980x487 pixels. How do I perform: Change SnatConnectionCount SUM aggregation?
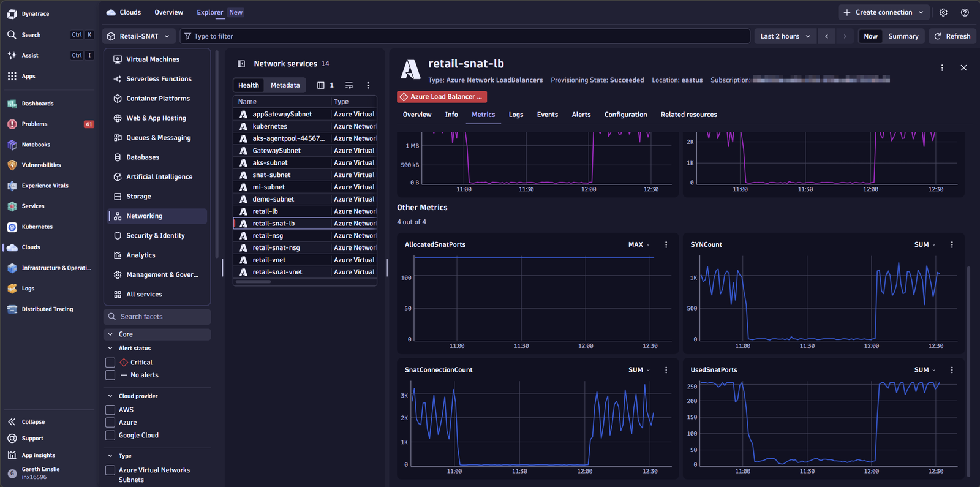(639, 370)
